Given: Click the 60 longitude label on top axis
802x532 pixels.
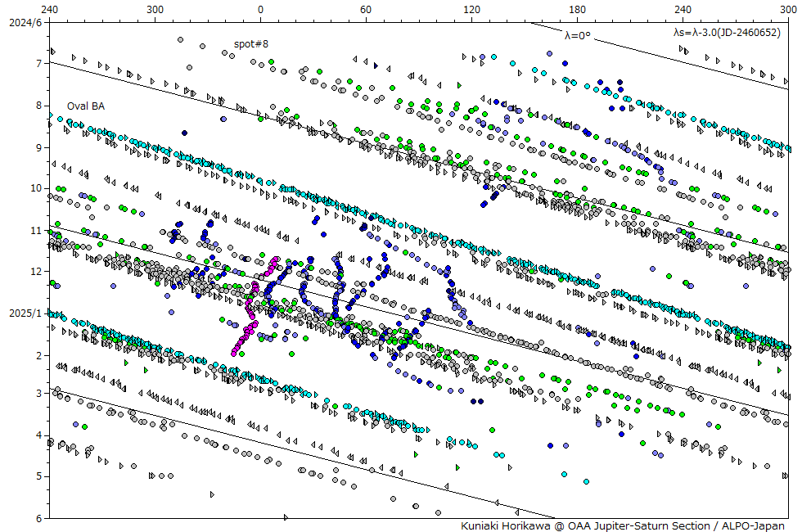Looking at the screenshot, I should coord(366,8).
